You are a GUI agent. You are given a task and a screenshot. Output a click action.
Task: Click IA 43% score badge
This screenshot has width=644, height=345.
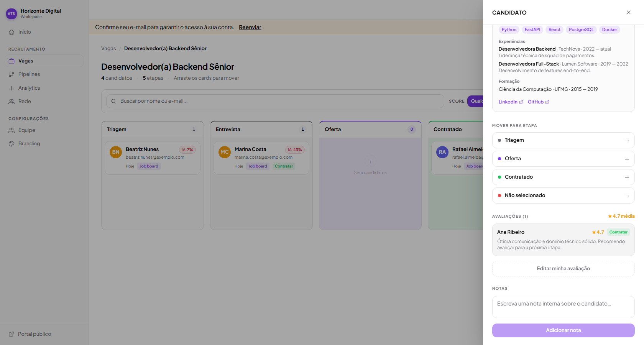pos(295,150)
